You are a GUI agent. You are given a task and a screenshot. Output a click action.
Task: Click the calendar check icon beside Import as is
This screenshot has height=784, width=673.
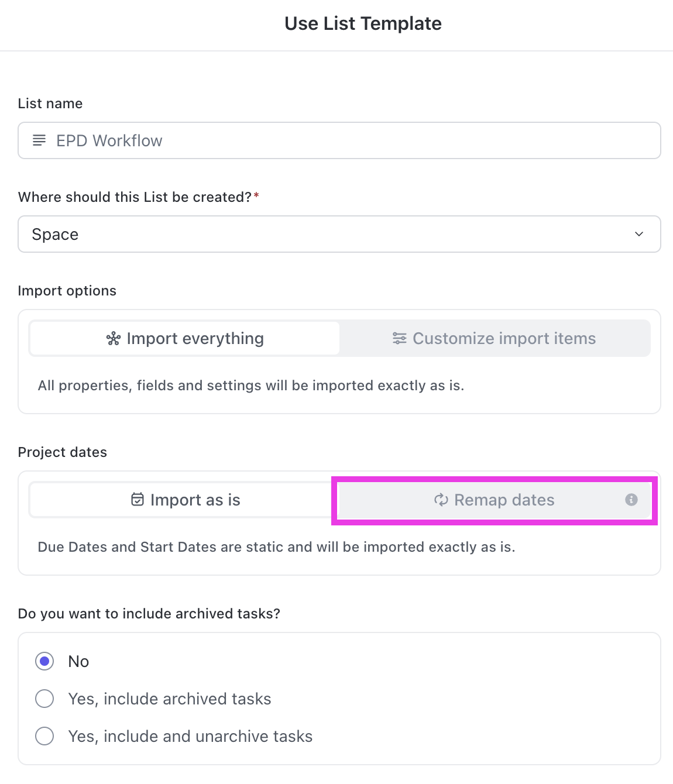point(138,500)
